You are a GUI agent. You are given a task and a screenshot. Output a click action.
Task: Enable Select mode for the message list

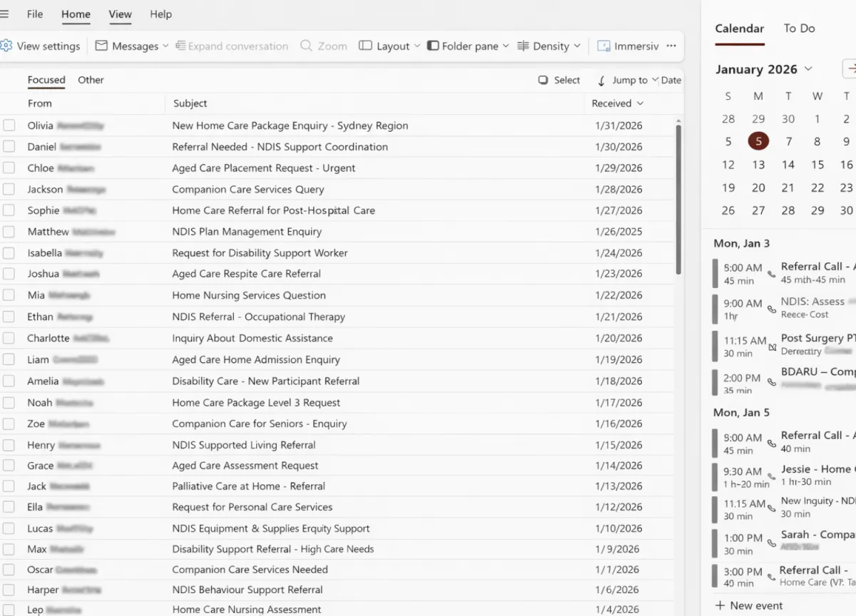(x=559, y=80)
